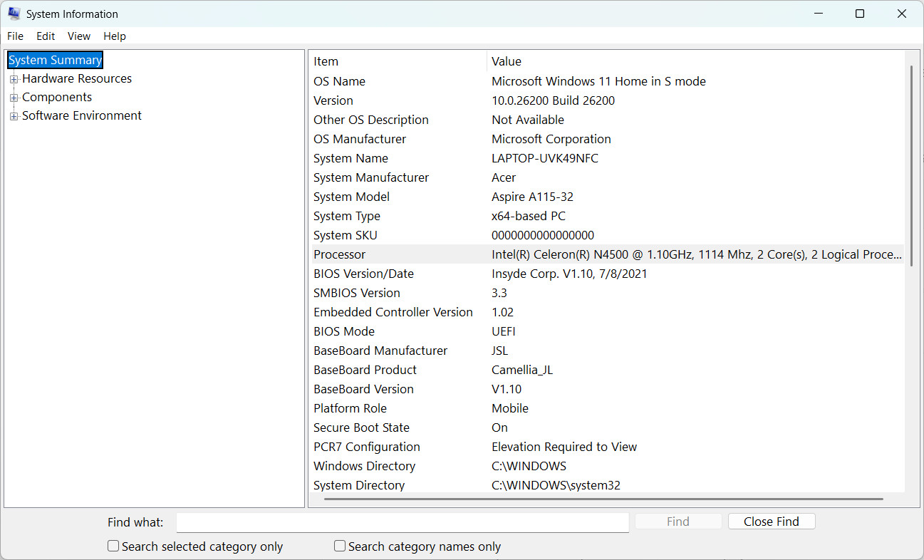
Task: Click the value x64-based PC
Action: pos(529,216)
